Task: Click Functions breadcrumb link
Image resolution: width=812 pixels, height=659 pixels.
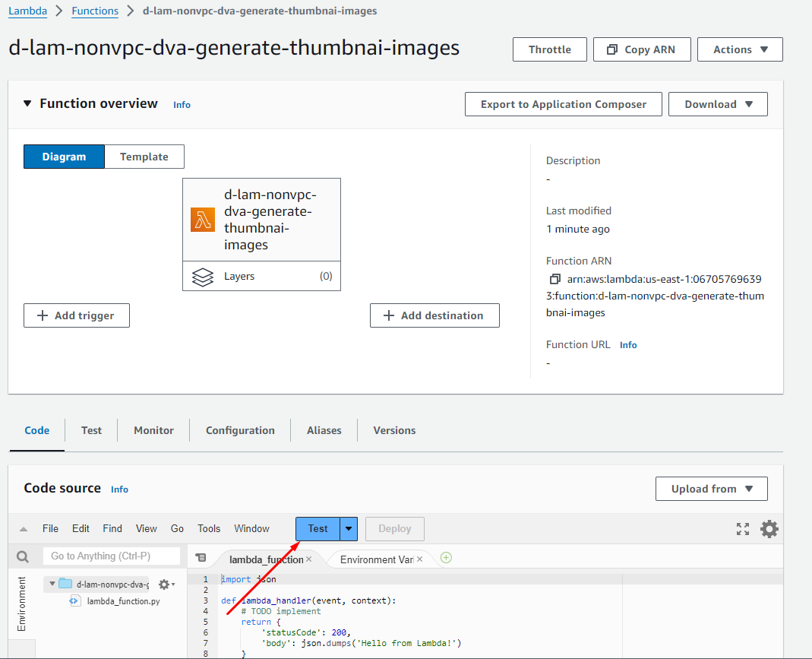Action: coord(95,11)
